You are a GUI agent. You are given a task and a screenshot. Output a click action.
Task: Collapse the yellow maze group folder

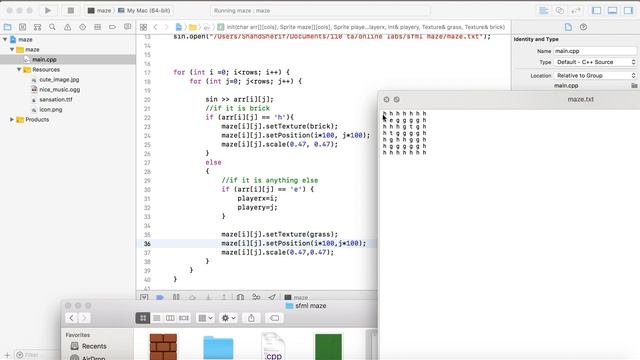12,49
